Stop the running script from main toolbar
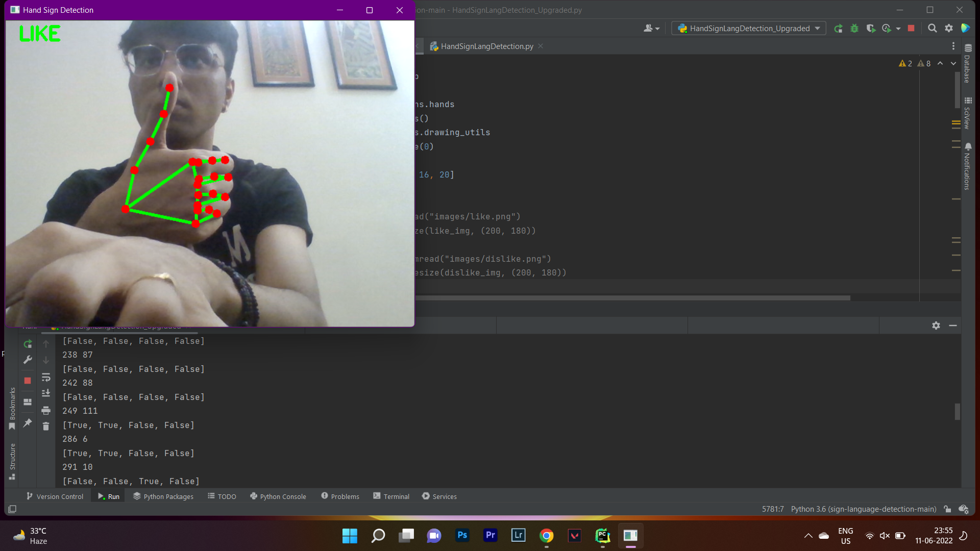Viewport: 980px width, 551px height. click(x=911, y=29)
